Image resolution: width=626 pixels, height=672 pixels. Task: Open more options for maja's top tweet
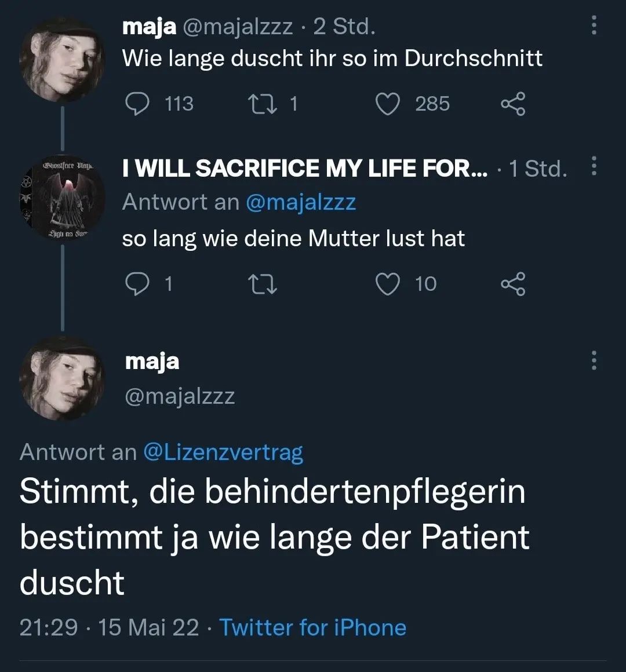[x=594, y=25]
